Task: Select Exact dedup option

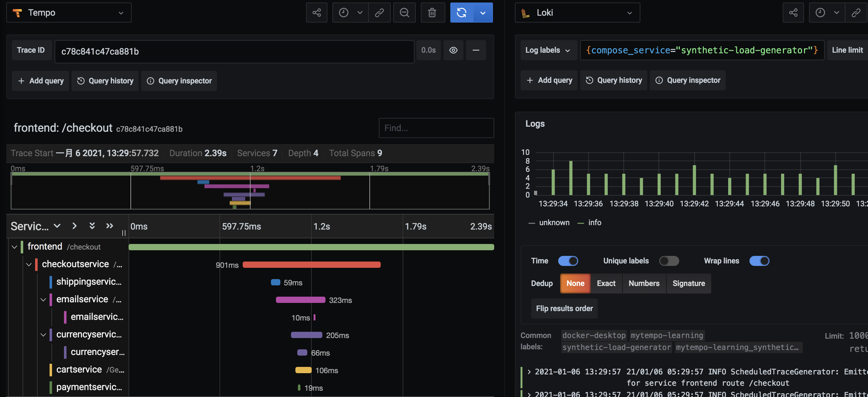Action: 606,283
